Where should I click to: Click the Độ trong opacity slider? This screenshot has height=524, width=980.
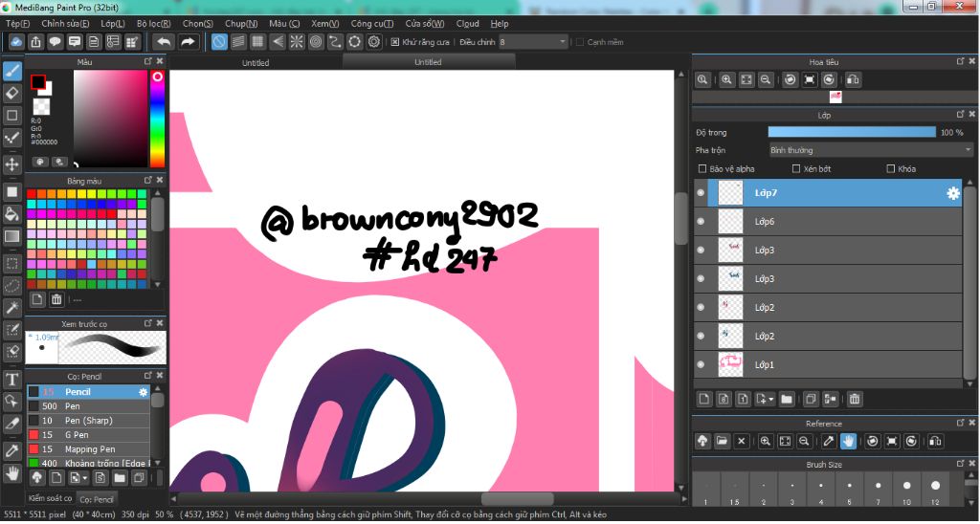852,133
